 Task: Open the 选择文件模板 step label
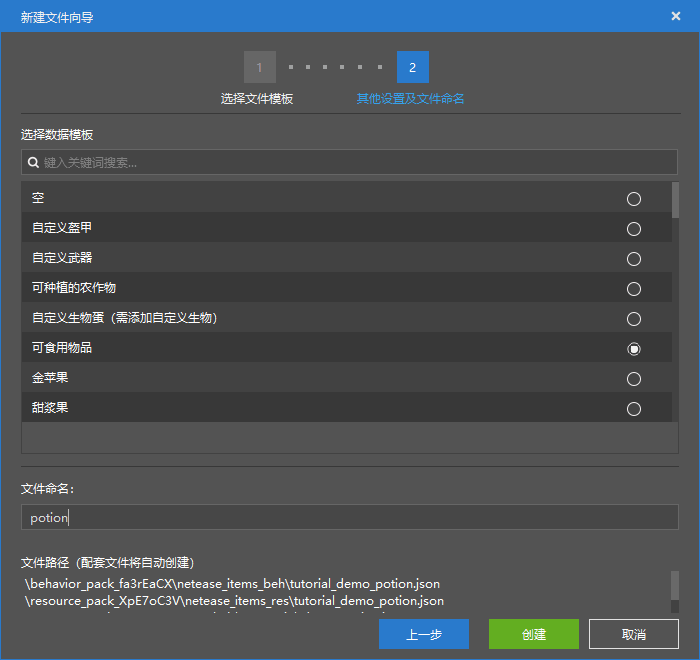click(257, 99)
